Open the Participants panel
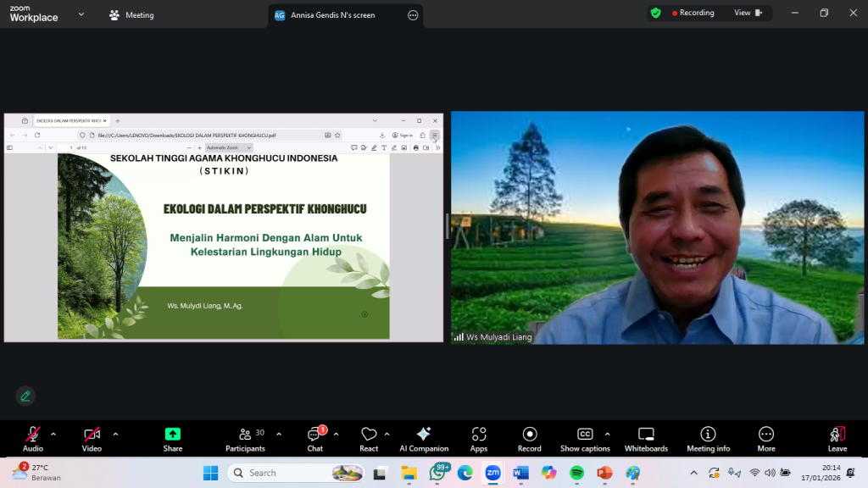 pos(245,438)
